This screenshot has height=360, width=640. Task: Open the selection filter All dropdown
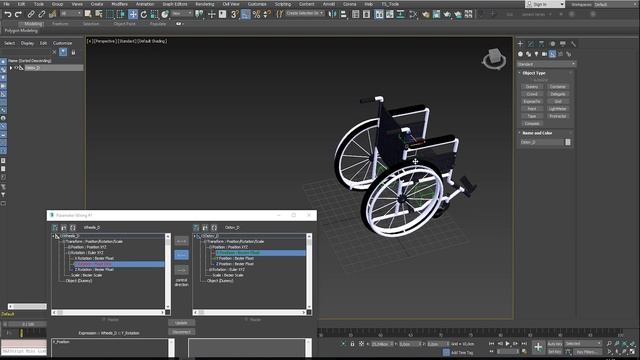click(71, 14)
